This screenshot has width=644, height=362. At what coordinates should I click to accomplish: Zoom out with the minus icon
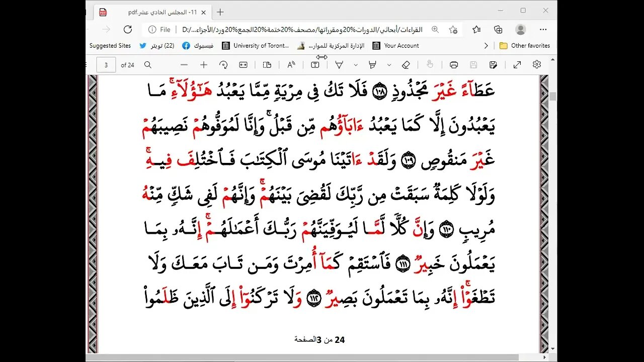point(184,65)
